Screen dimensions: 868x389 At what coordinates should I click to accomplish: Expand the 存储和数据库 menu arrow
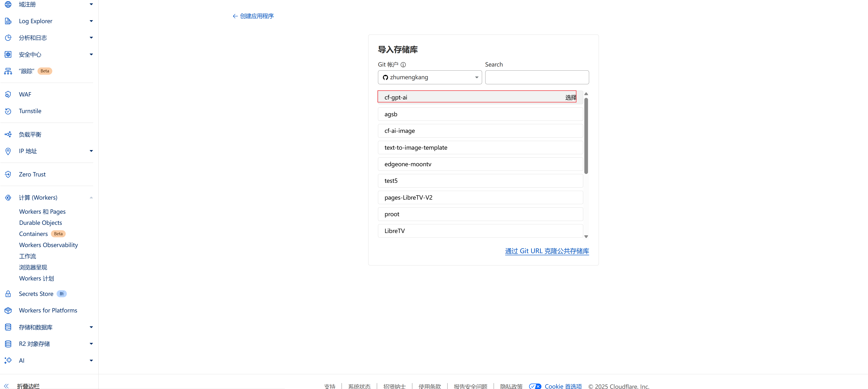[91, 327]
